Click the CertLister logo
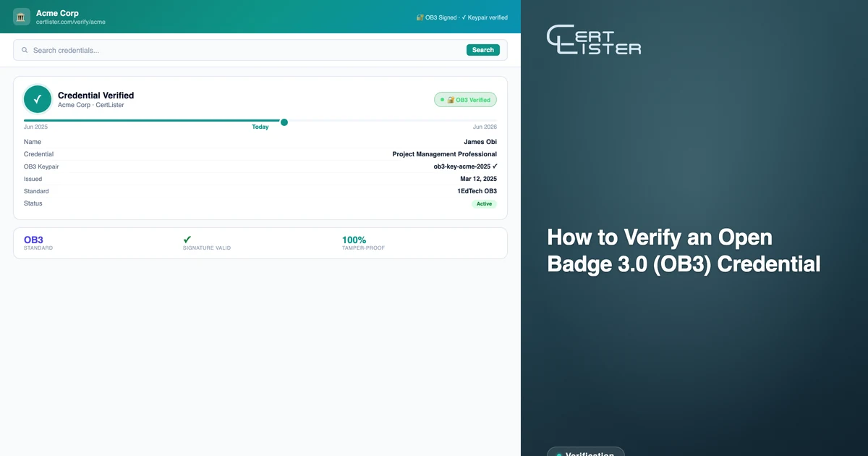Screen dimensions: 868x456 [594, 40]
